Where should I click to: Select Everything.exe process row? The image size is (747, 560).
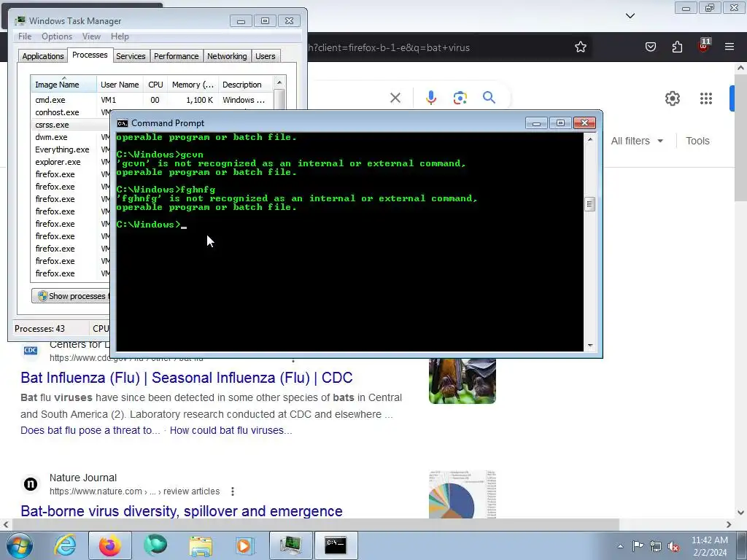coord(70,149)
